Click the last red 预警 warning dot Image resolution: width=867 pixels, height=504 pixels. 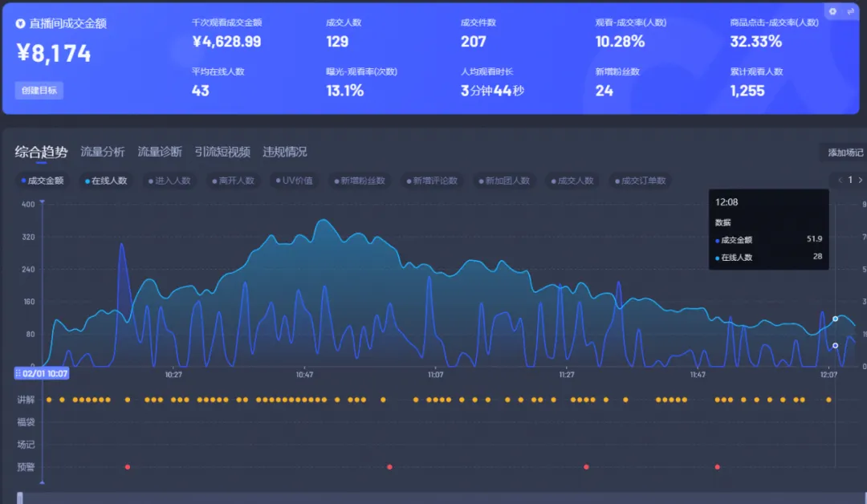[717, 466]
